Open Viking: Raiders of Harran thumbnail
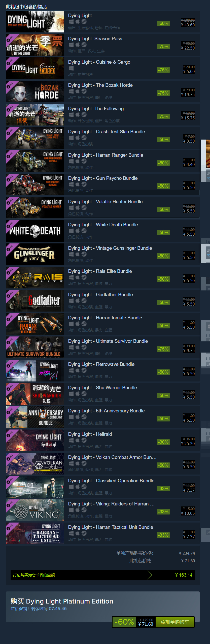 35,510
